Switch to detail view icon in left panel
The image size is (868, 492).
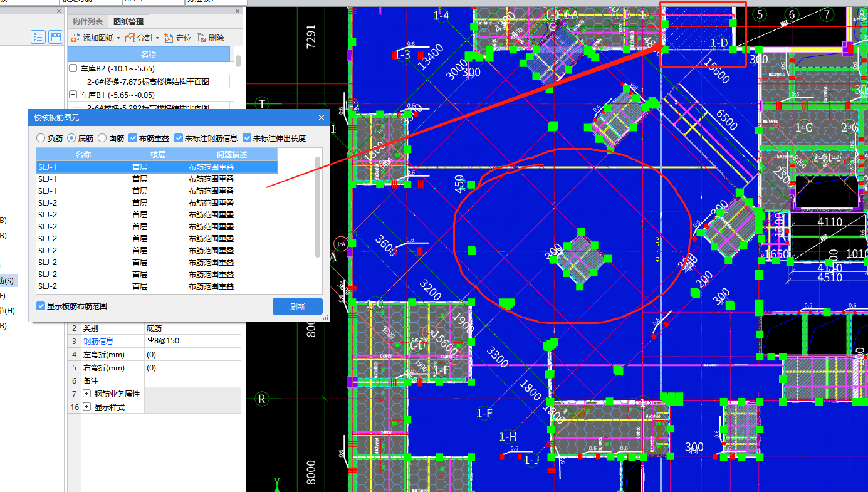[56, 37]
